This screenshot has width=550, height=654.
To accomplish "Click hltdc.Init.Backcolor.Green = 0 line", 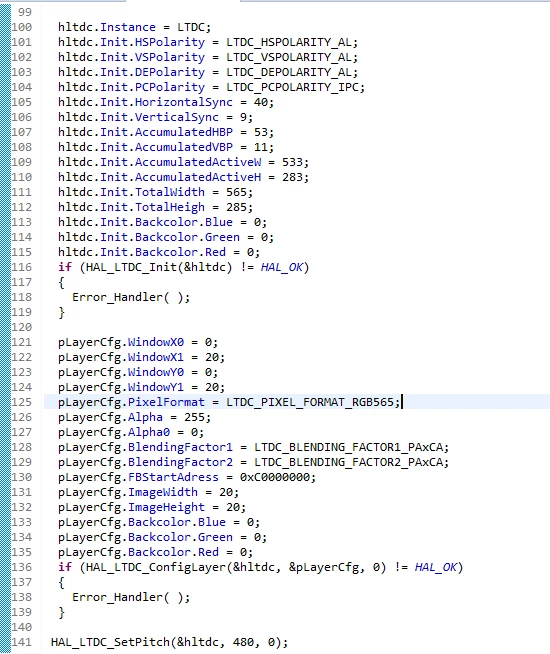I will tap(166, 237).
